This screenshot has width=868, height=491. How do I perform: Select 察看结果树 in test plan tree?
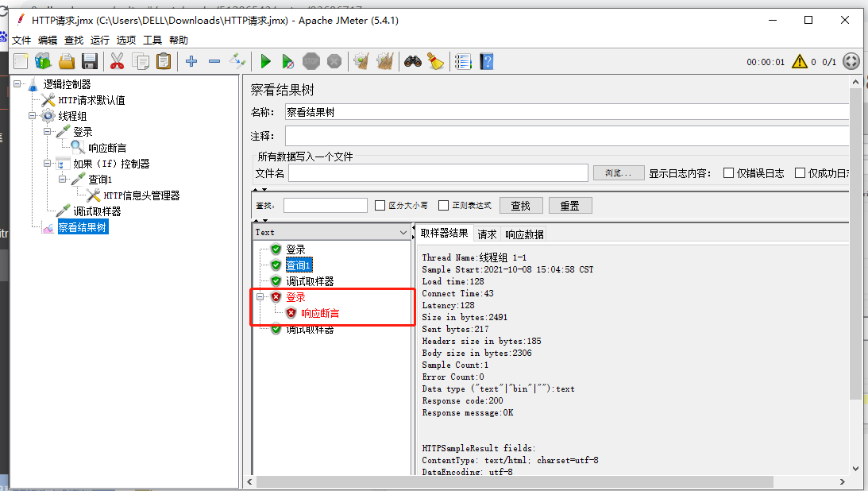point(83,227)
